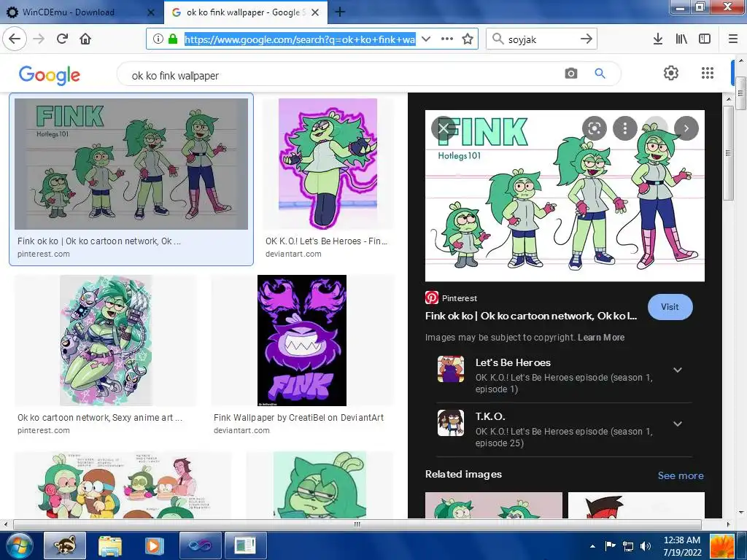
Task: Close the WinCDEmu tab
Action: [151, 12]
